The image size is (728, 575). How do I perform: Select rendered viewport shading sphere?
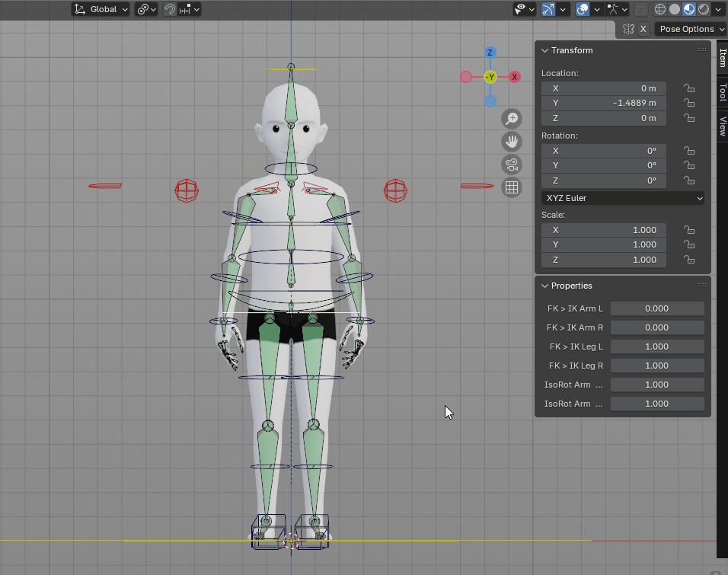704,9
